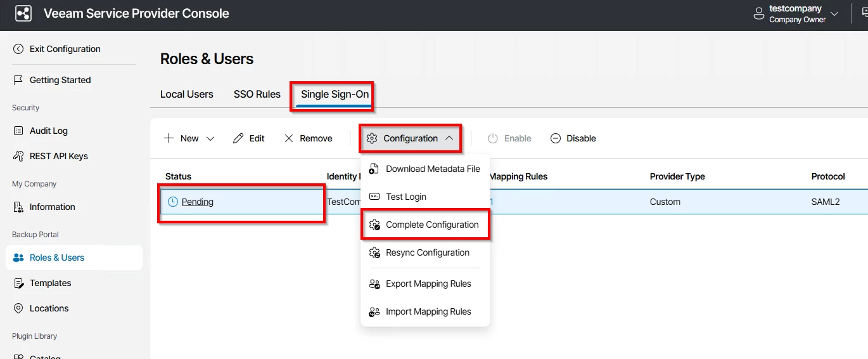Collapse the Configuration dropdown menu
Image resolution: width=868 pixels, height=359 pixels.
411,138
